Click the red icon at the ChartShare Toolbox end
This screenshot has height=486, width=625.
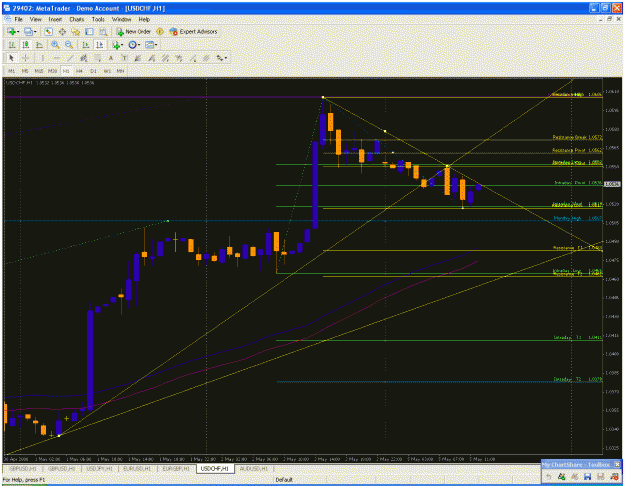pyautogui.click(x=614, y=476)
